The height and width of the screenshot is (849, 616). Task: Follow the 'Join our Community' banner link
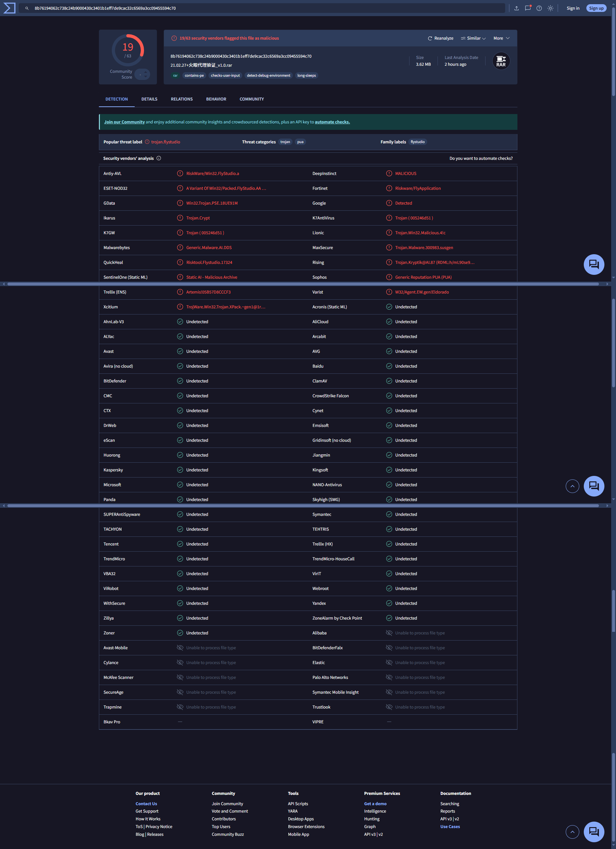click(x=124, y=122)
